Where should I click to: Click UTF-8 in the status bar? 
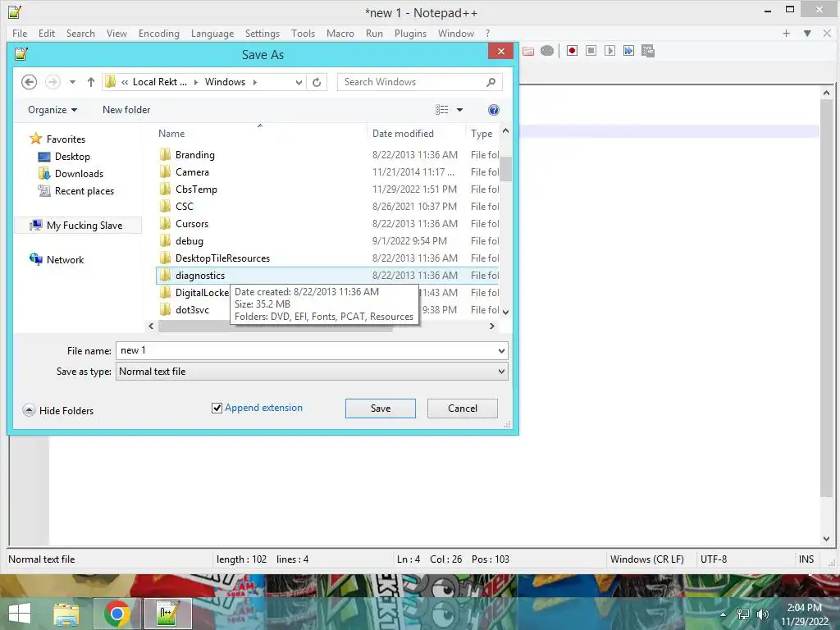tap(714, 559)
